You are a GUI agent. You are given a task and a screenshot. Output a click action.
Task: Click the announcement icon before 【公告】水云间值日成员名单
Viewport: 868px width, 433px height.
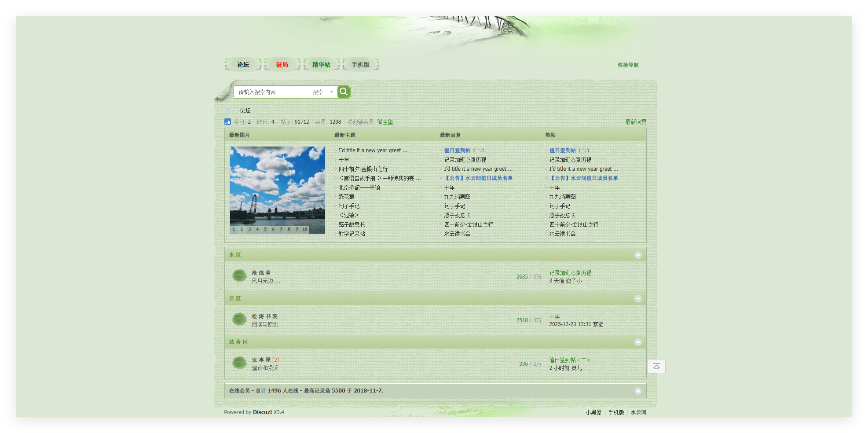point(441,178)
